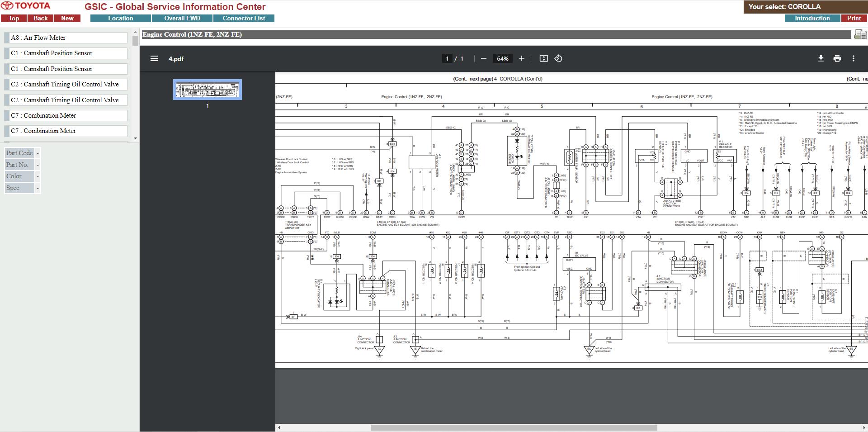The height and width of the screenshot is (432, 868).
Task: Go to Top page
Action: (14, 19)
